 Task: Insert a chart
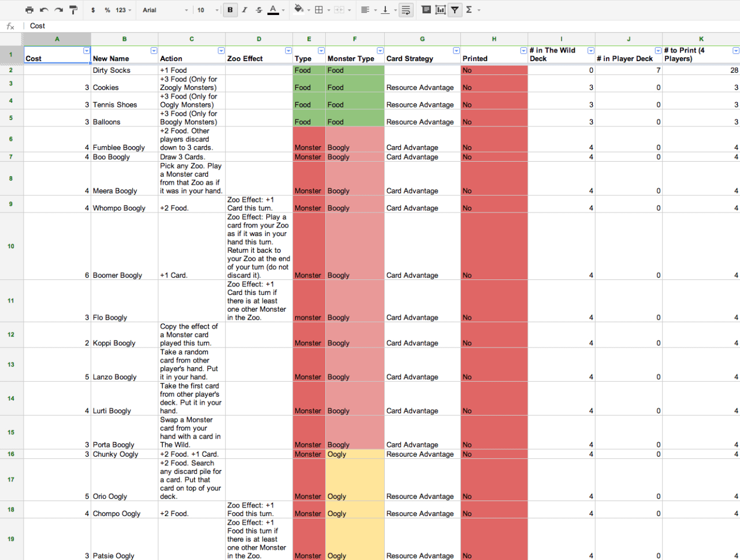[x=440, y=10]
